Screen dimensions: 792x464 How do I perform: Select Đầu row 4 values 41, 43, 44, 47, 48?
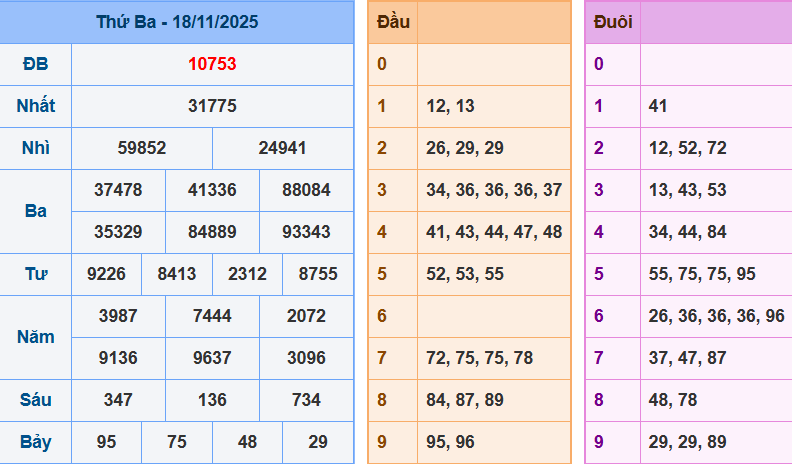point(494,232)
